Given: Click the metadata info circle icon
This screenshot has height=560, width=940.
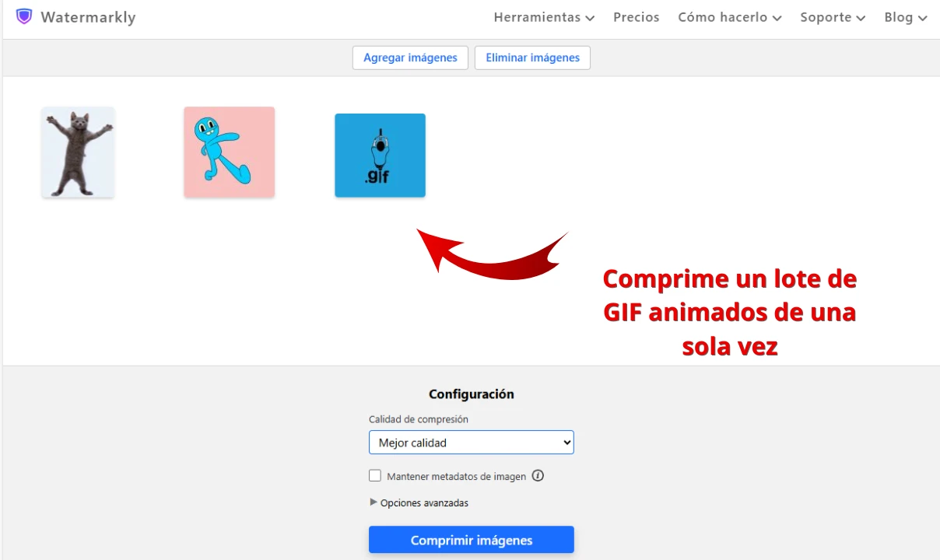Looking at the screenshot, I should click(538, 476).
